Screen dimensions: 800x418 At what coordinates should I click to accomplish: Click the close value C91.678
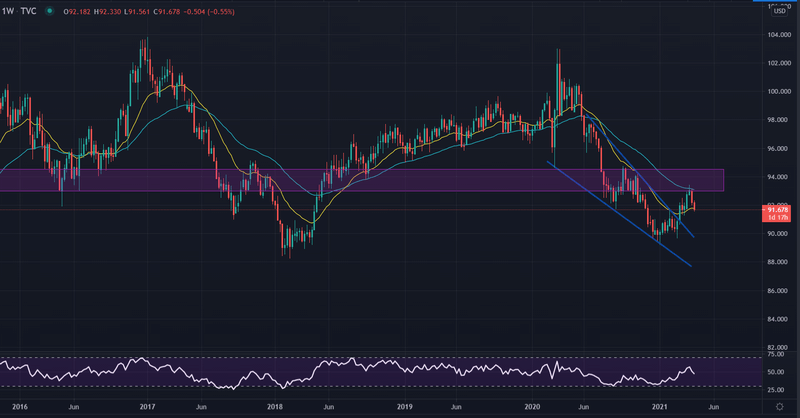166,11
